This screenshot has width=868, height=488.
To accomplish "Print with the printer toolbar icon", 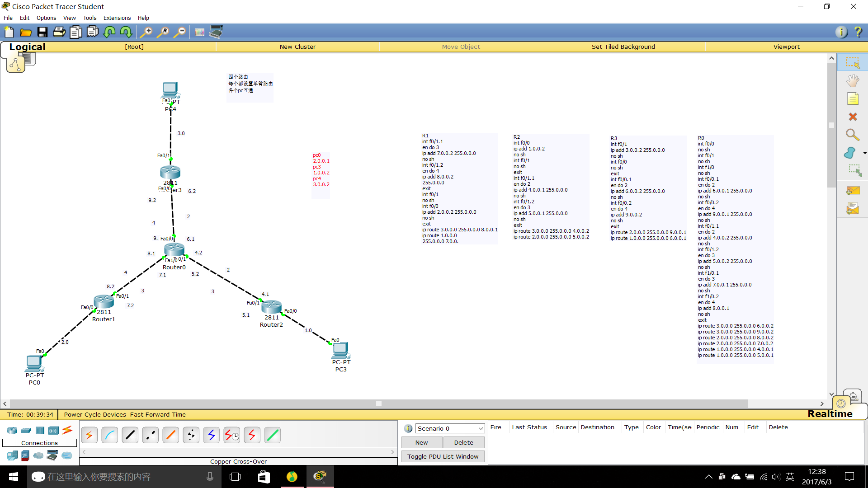I will [x=59, y=32].
